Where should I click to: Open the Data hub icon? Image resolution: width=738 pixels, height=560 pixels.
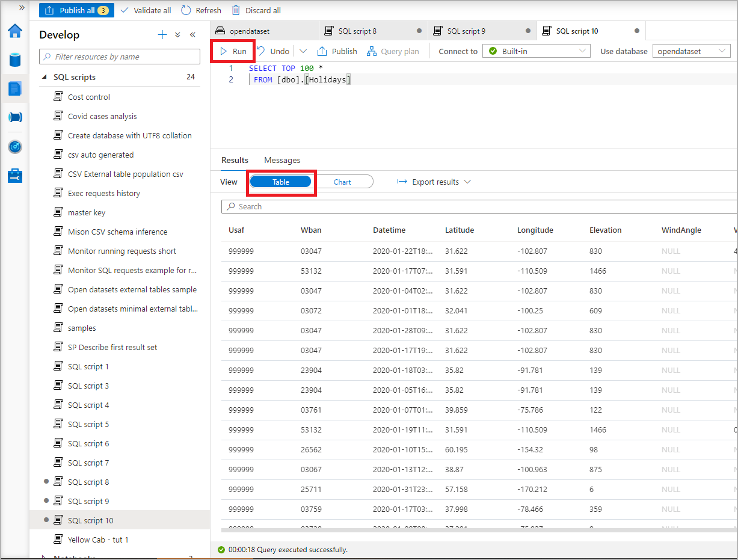pyautogui.click(x=15, y=60)
